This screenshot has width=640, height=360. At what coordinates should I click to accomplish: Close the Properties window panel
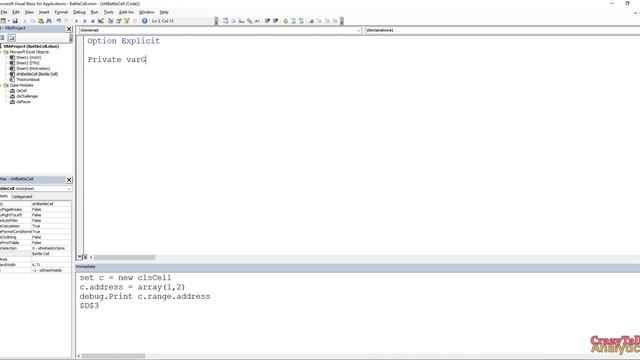[x=69, y=180]
